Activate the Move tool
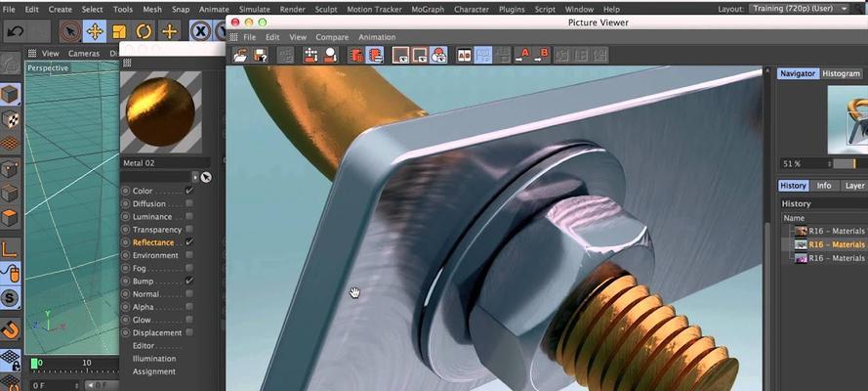Viewport: 868px width, 391px height. click(x=96, y=31)
